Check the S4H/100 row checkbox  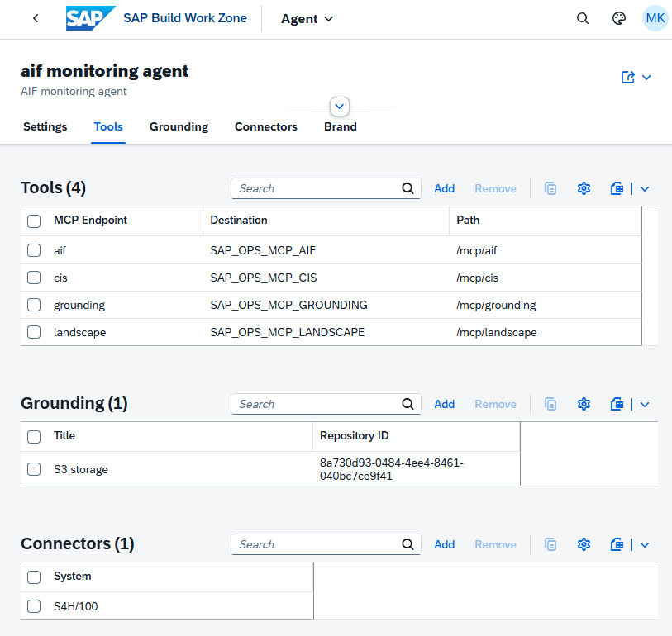[34, 606]
